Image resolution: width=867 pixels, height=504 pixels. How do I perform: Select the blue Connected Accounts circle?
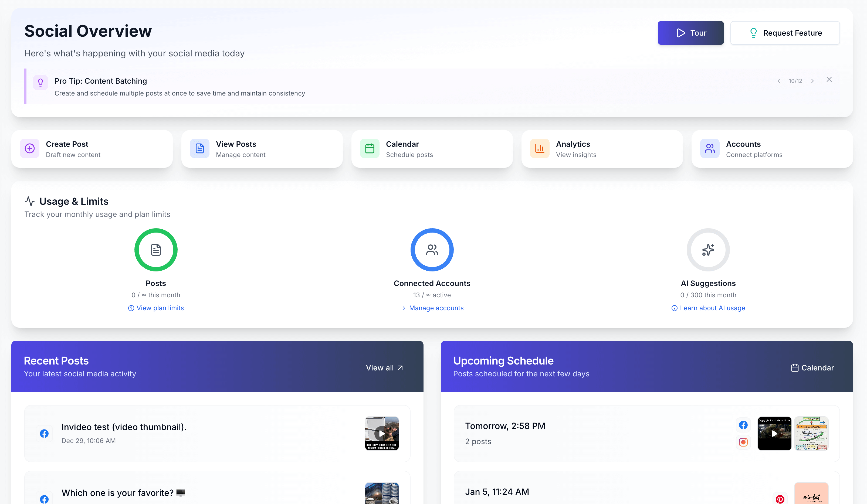pos(432,250)
